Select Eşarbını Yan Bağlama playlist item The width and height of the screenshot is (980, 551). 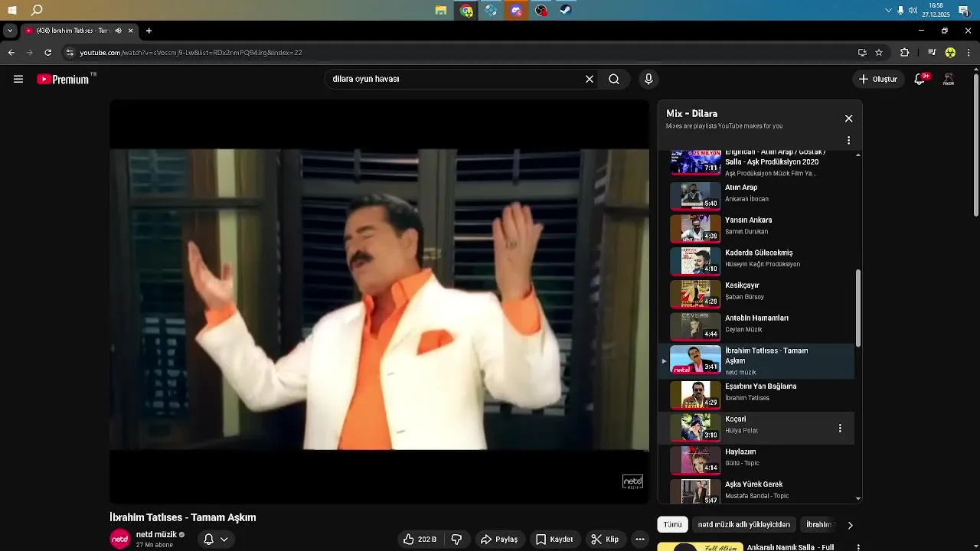tap(758, 395)
